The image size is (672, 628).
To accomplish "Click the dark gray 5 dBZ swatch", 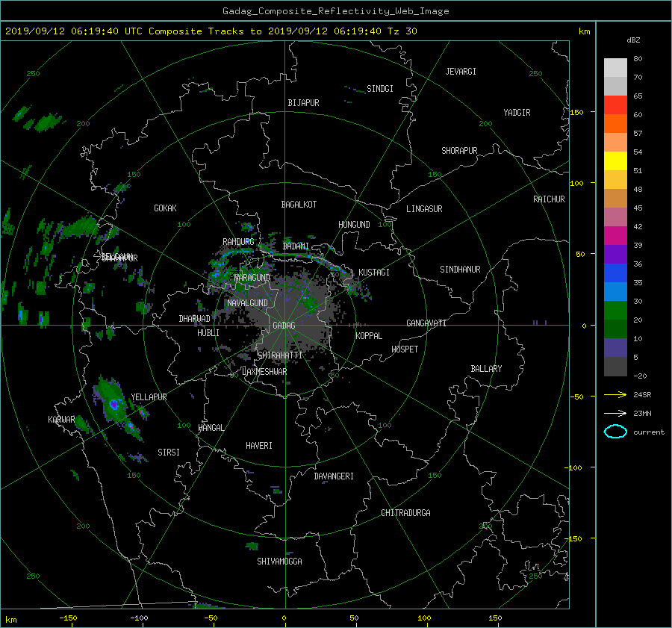I will click(615, 366).
